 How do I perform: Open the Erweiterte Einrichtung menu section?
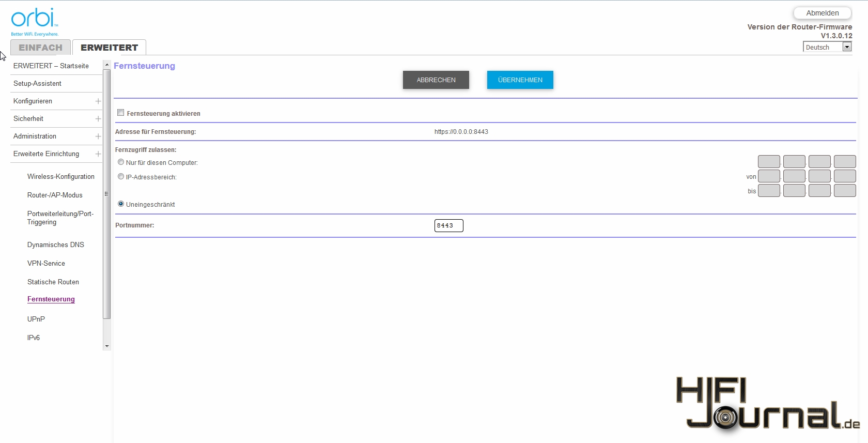(x=46, y=154)
